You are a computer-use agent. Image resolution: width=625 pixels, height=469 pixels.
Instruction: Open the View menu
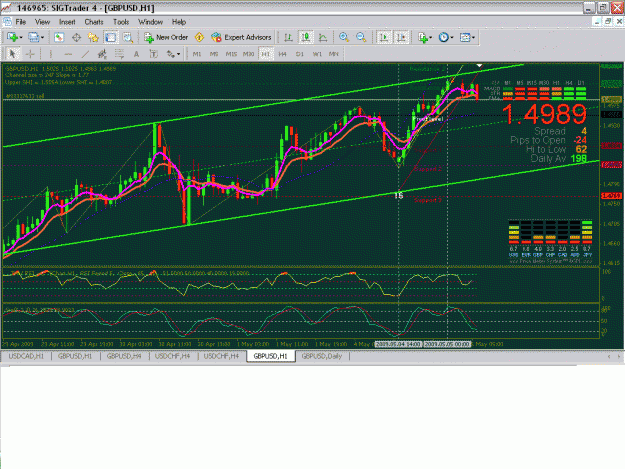tap(42, 22)
